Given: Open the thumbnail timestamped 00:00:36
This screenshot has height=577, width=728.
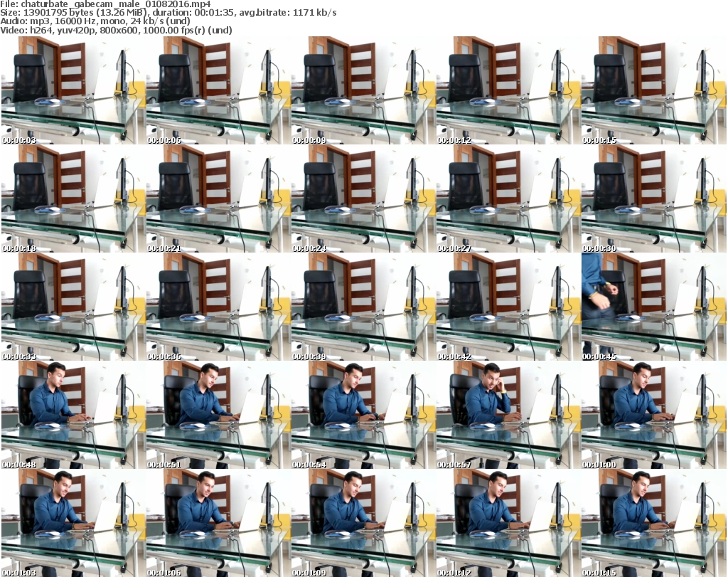Looking at the screenshot, I should pyautogui.click(x=218, y=307).
